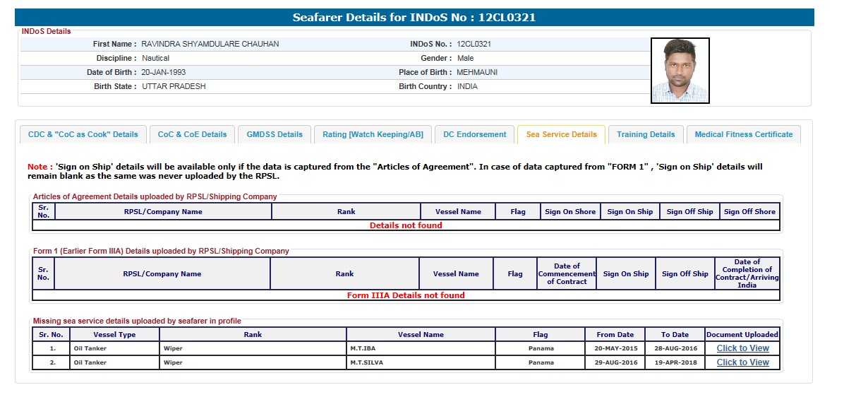
Task: Click the Place of Birth value MEHMAUNI
Action: point(477,72)
